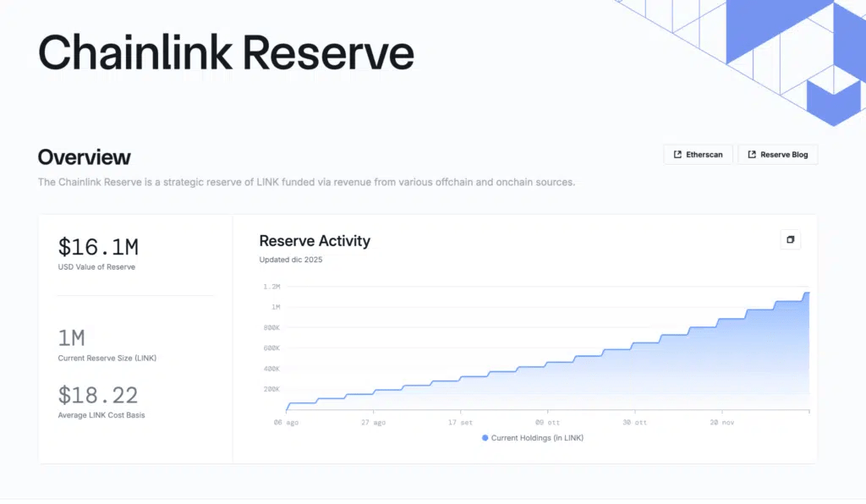Click the external-link icon in the Etherscan button

pyautogui.click(x=677, y=155)
